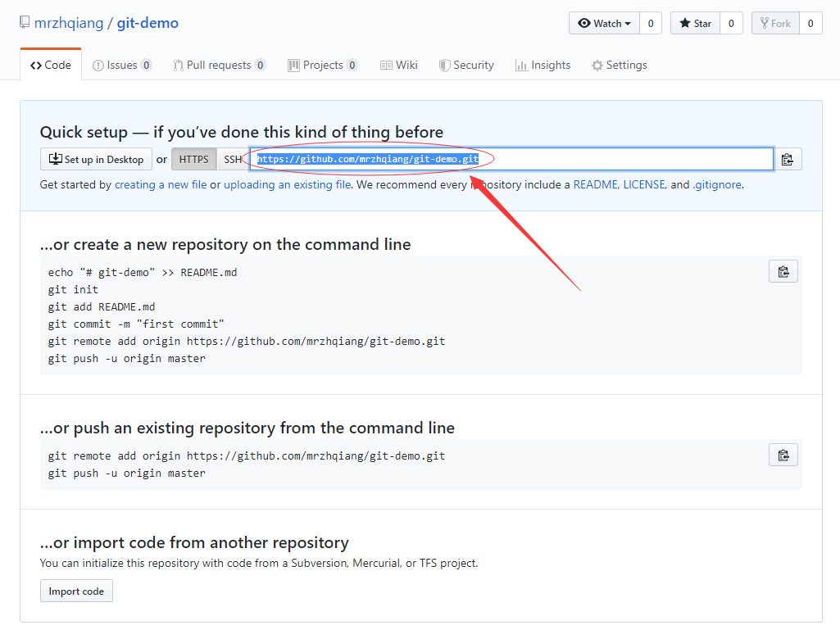Click the 'git init' command line
This screenshot has height=639, width=840.
(x=73, y=290)
